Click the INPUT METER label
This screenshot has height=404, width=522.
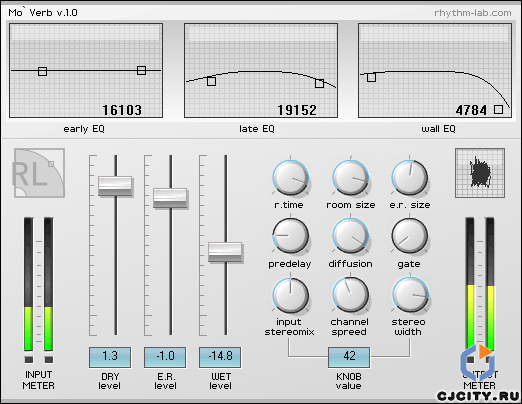39,380
